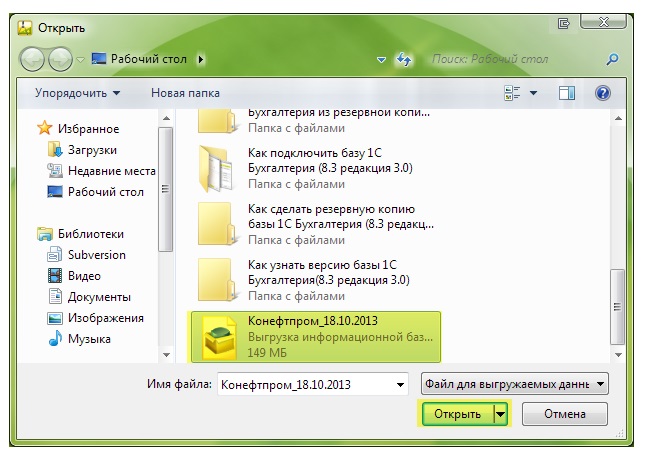
Task: Open the Имя файла dropdown arrow
Action: 400,385
